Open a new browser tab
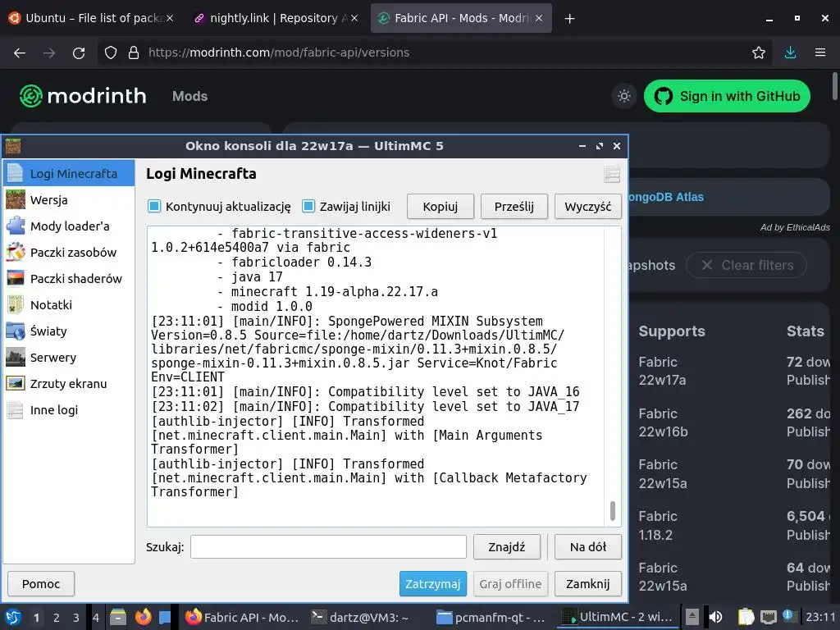 [x=569, y=19]
